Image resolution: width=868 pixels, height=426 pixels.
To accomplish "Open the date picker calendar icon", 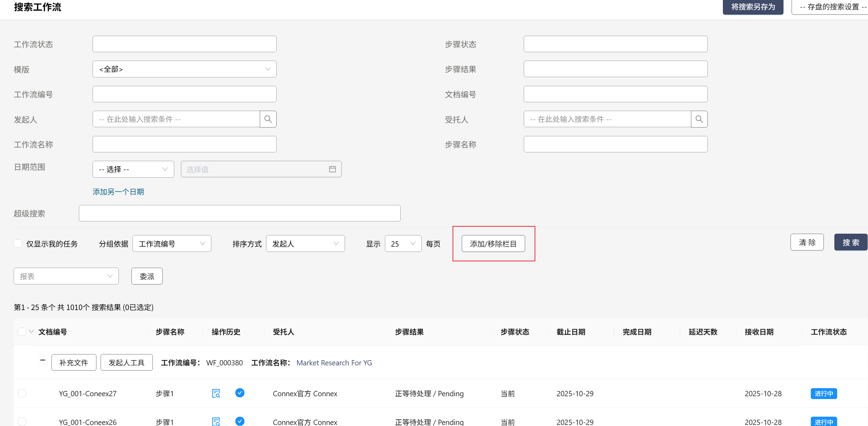I will tap(332, 169).
